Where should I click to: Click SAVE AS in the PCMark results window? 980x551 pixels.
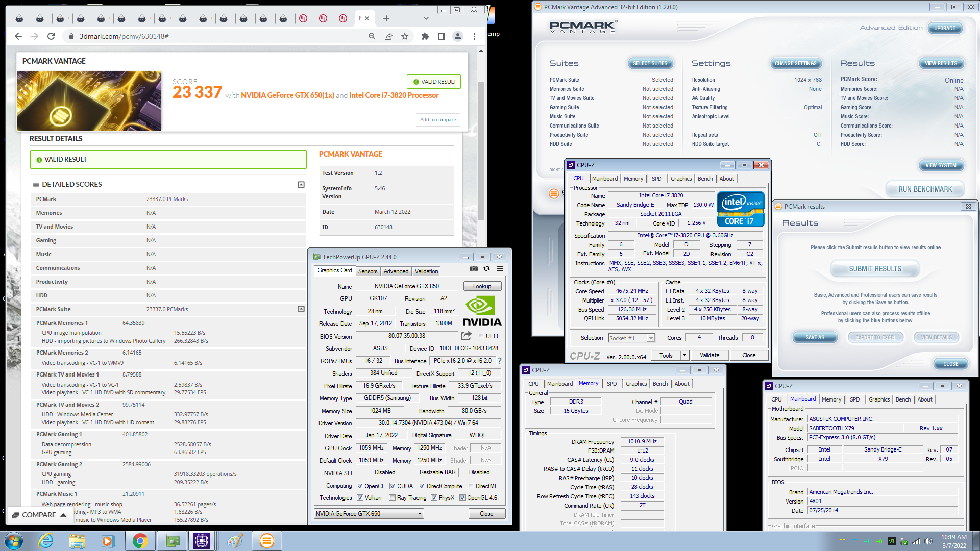(815, 337)
